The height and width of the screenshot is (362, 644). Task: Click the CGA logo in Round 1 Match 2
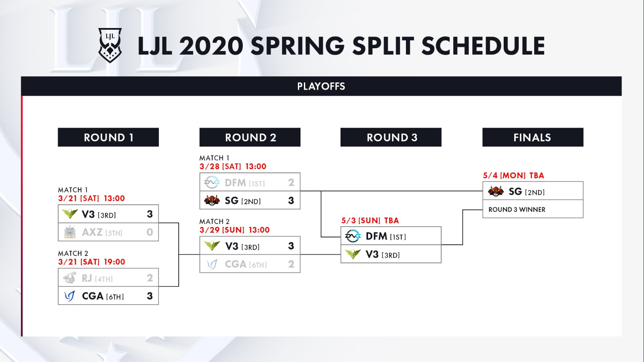coord(69,296)
